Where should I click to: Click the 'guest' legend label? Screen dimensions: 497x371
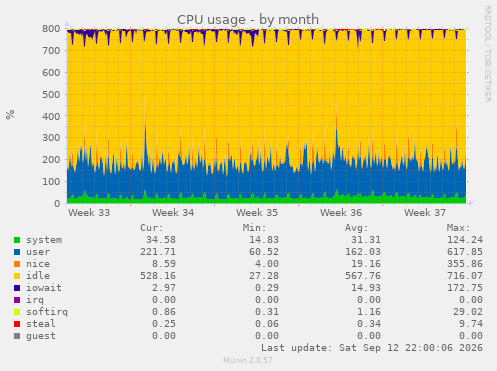[x=41, y=336]
